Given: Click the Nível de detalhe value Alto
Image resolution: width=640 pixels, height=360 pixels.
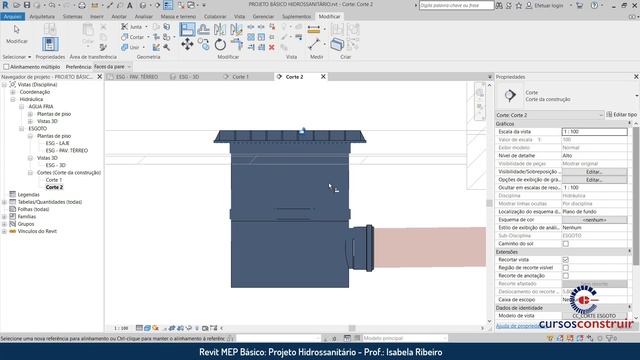Looking at the screenshot, I should click(x=594, y=156).
